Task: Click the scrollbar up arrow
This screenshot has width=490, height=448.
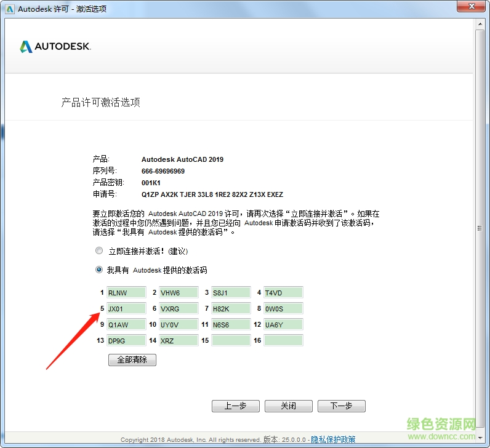Action: pos(480,24)
